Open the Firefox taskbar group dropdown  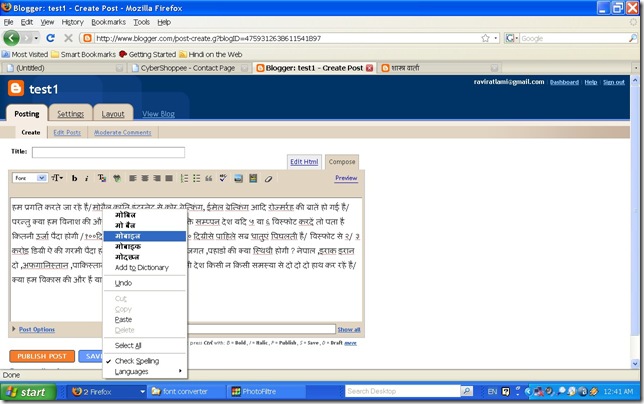(143, 392)
